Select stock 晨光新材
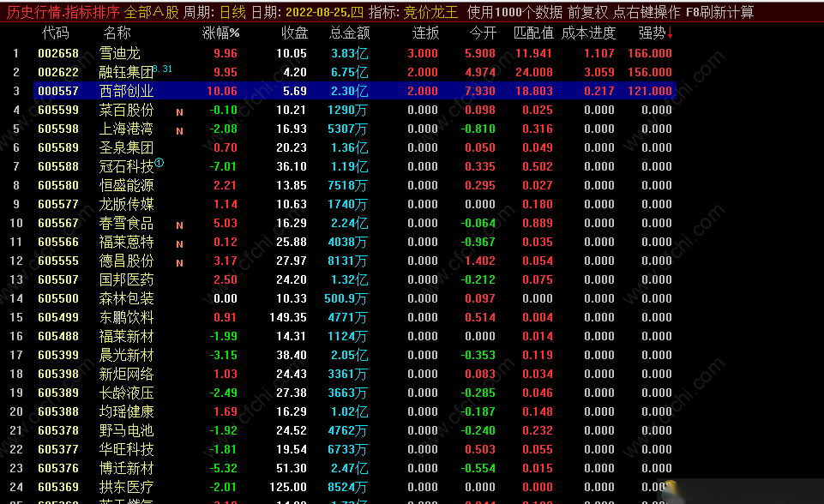 coord(126,355)
